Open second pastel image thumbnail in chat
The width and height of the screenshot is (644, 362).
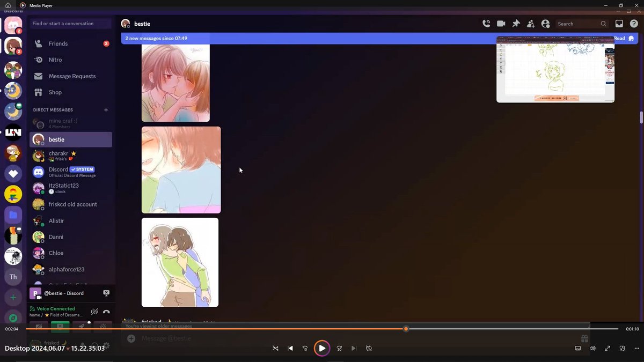coord(181,170)
